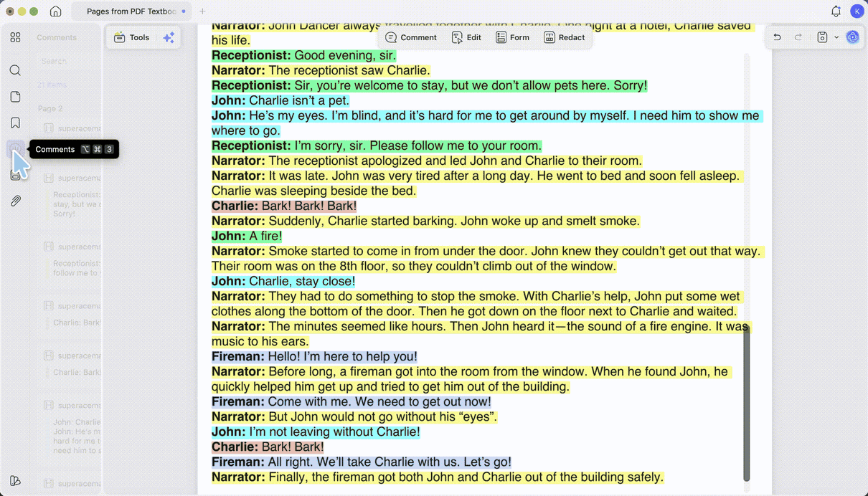Switch to Edit mode
868x496 pixels.
pos(466,37)
